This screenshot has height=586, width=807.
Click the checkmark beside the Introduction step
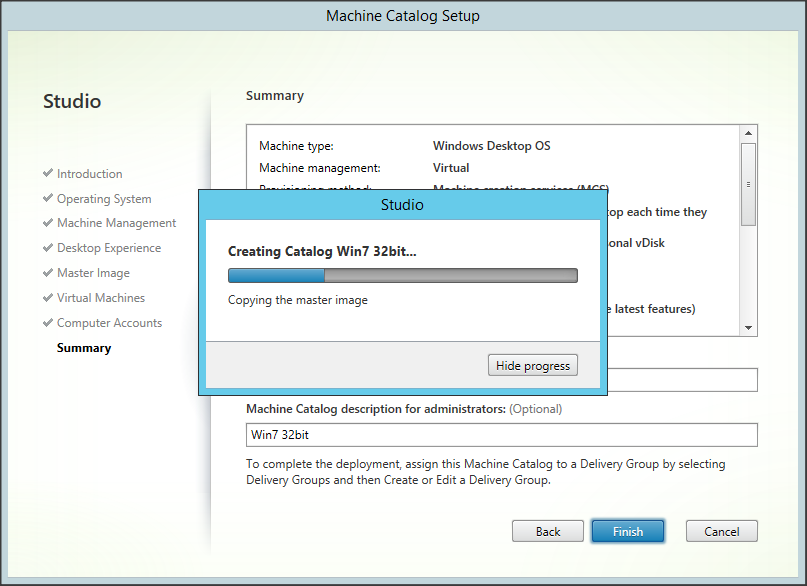pyautogui.click(x=48, y=173)
